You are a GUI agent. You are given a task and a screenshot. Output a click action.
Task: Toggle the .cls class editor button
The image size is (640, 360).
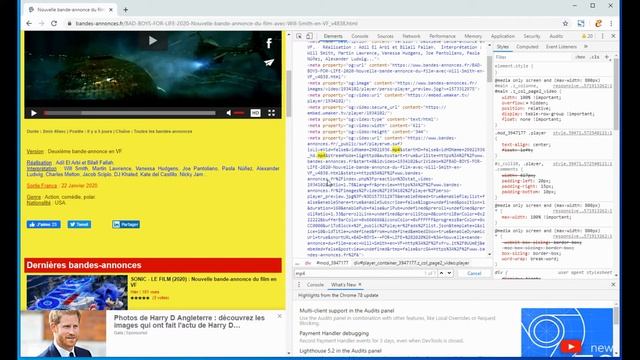click(x=595, y=57)
